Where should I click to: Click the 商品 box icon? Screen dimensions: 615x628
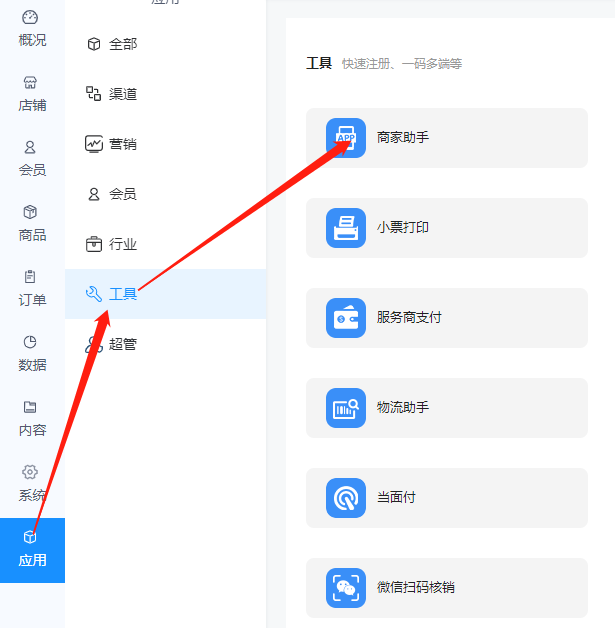tap(30, 212)
